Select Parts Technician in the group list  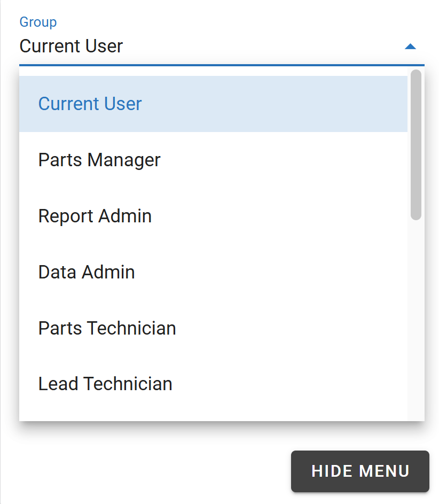pos(213,328)
